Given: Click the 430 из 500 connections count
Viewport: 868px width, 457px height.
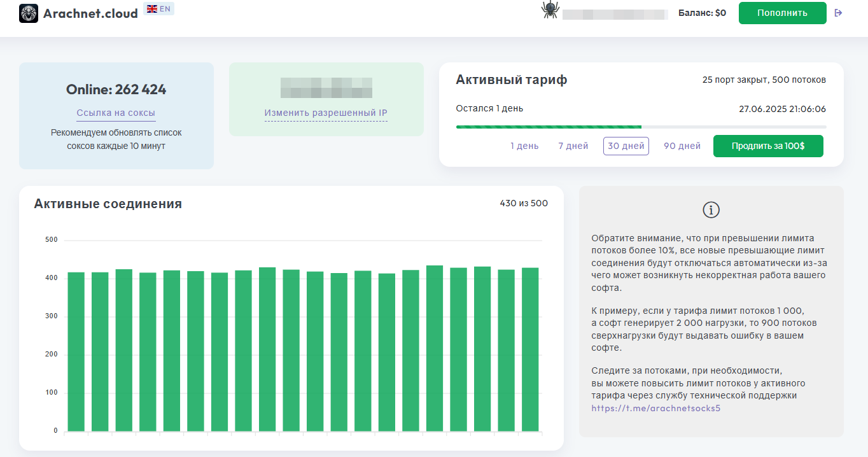Looking at the screenshot, I should coord(524,204).
